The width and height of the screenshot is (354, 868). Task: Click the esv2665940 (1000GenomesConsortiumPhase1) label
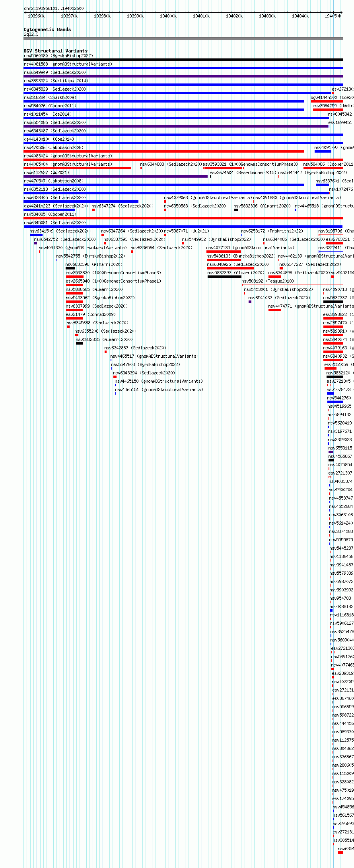tap(113, 281)
